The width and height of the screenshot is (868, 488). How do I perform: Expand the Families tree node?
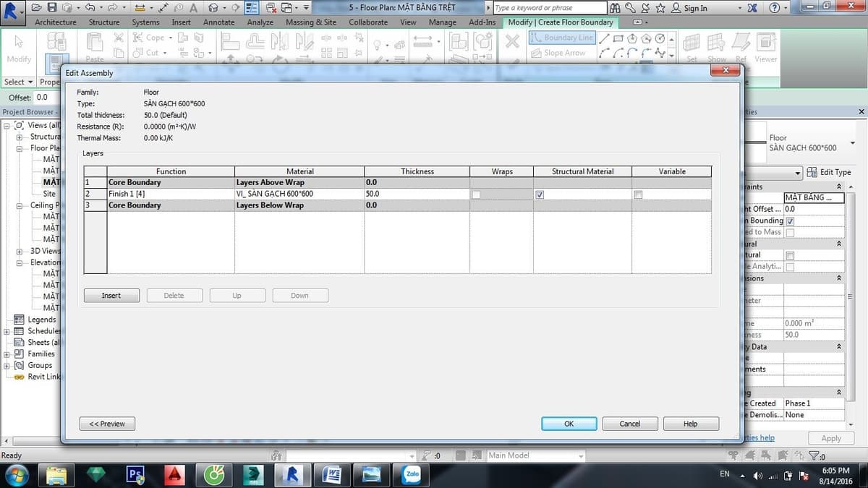point(7,354)
